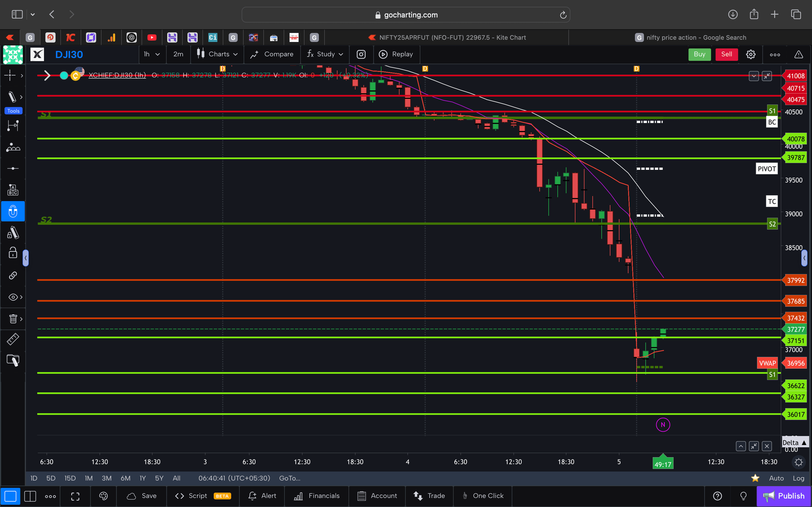Click the green Buy button

[699, 54]
